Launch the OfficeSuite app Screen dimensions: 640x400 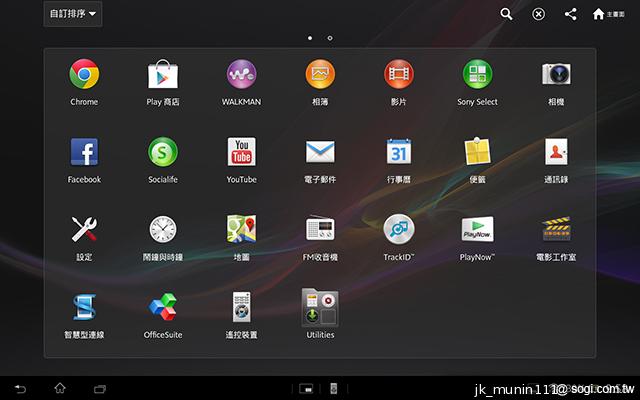point(163,307)
